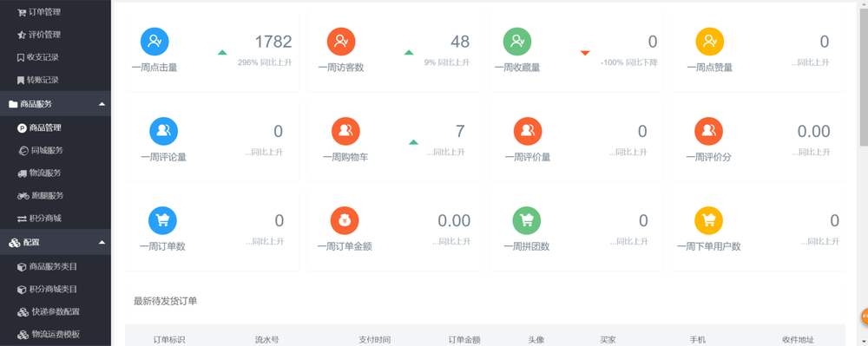Click the yellow 一周点赞量 icon
Image resolution: width=868 pixels, height=346 pixels.
[x=710, y=42]
